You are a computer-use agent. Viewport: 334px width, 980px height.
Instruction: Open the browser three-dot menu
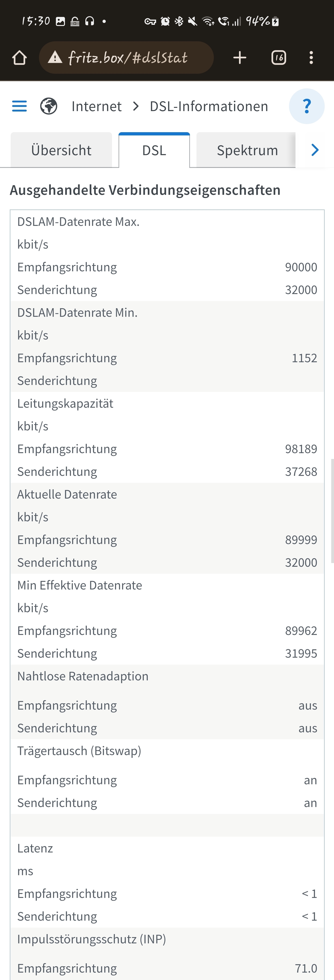(x=311, y=58)
